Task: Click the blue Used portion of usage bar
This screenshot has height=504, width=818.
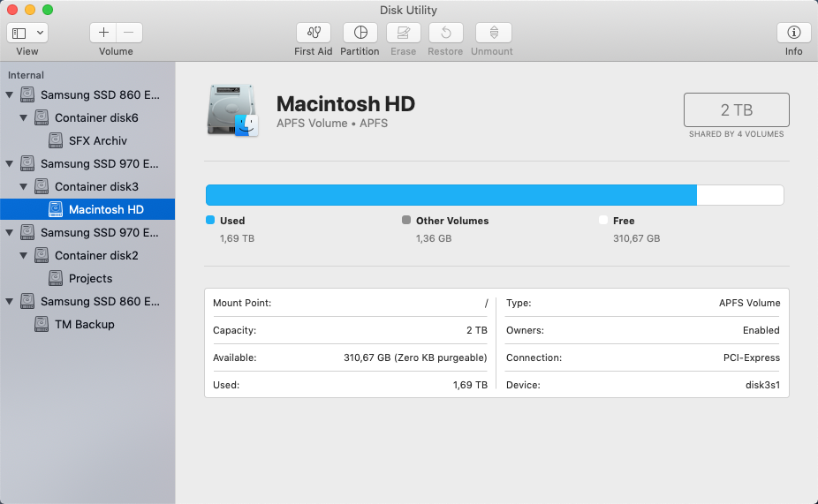Action: [x=451, y=195]
